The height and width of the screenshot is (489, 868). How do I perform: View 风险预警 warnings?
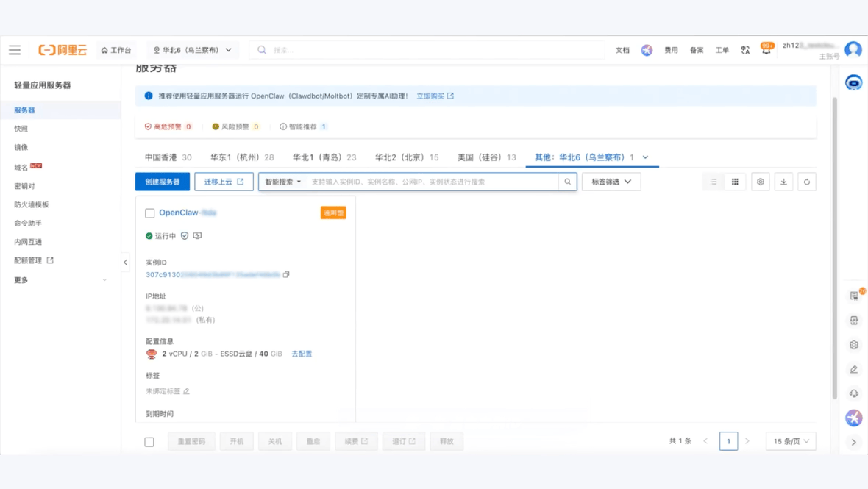[x=235, y=126]
